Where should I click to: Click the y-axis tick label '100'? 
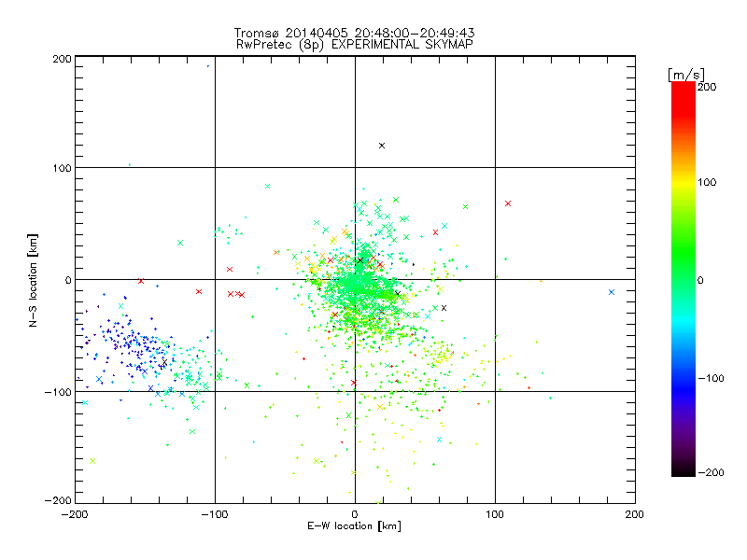tap(62, 168)
